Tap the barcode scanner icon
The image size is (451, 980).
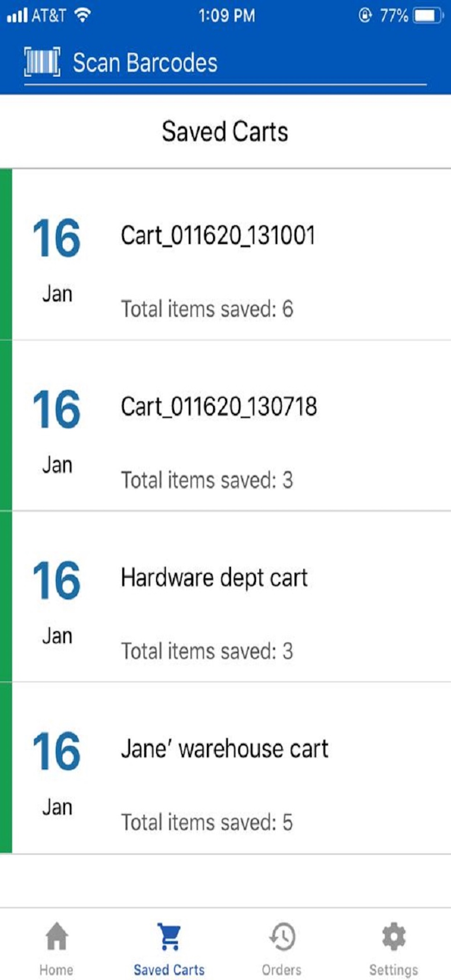[42, 62]
